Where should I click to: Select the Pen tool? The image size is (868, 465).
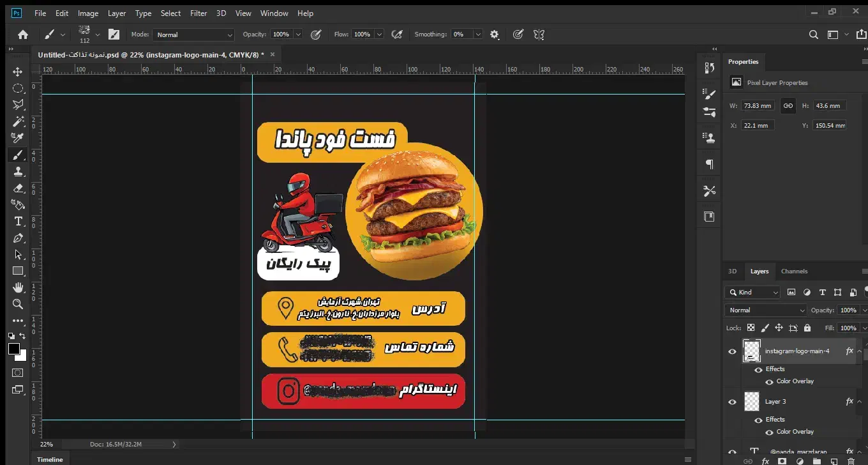click(18, 238)
